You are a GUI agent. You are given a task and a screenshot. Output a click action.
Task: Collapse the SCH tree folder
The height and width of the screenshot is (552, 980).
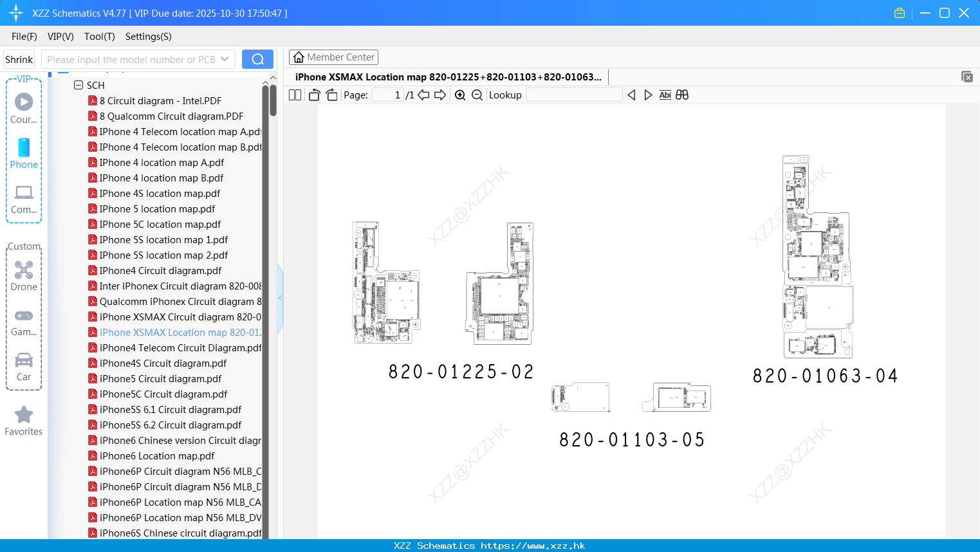click(79, 85)
